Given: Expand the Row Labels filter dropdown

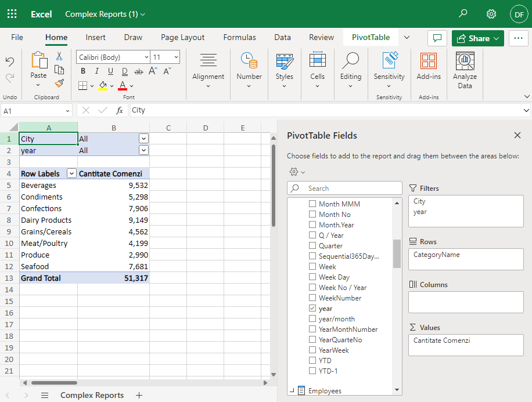Looking at the screenshot, I should pos(71,173).
